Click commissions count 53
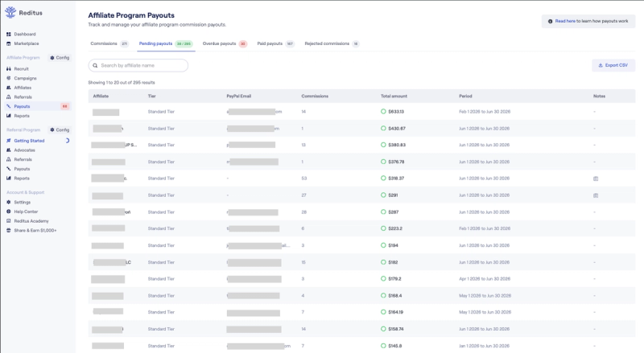 [304, 179]
